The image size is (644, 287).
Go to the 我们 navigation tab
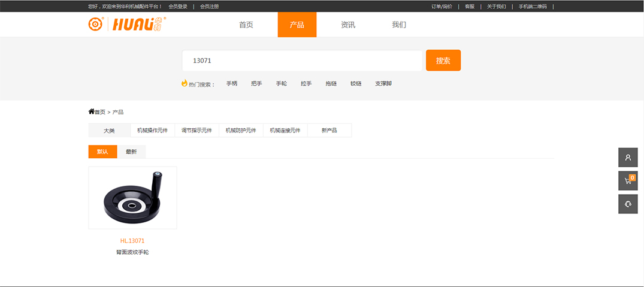coord(399,25)
